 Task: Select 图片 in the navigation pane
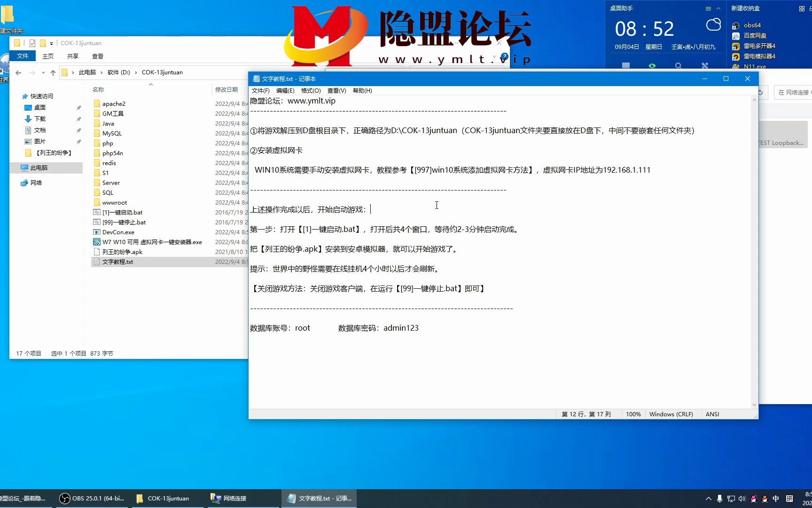coord(40,142)
